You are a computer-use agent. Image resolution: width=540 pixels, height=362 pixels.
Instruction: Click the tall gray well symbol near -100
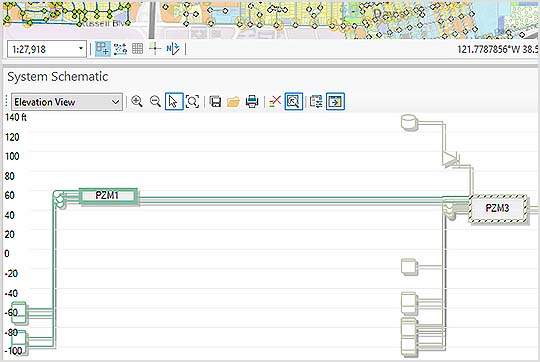(x=409, y=337)
